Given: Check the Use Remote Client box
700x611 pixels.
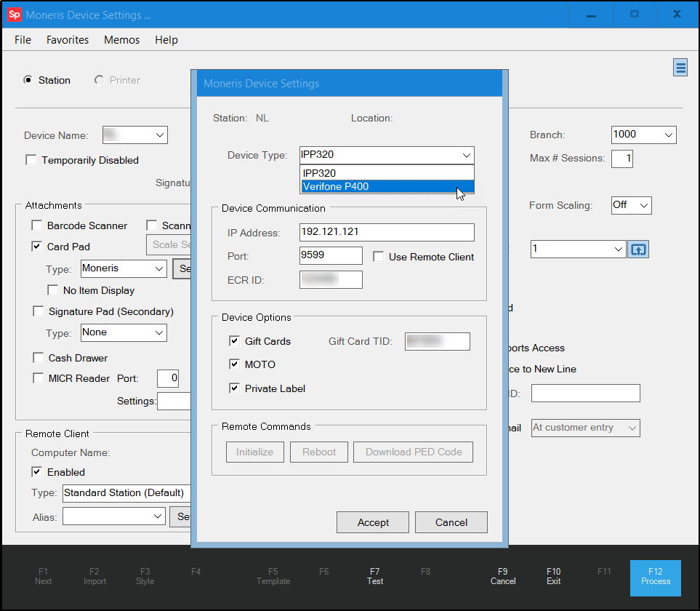Looking at the screenshot, I should pyautogui.click(x=379, y=257).
